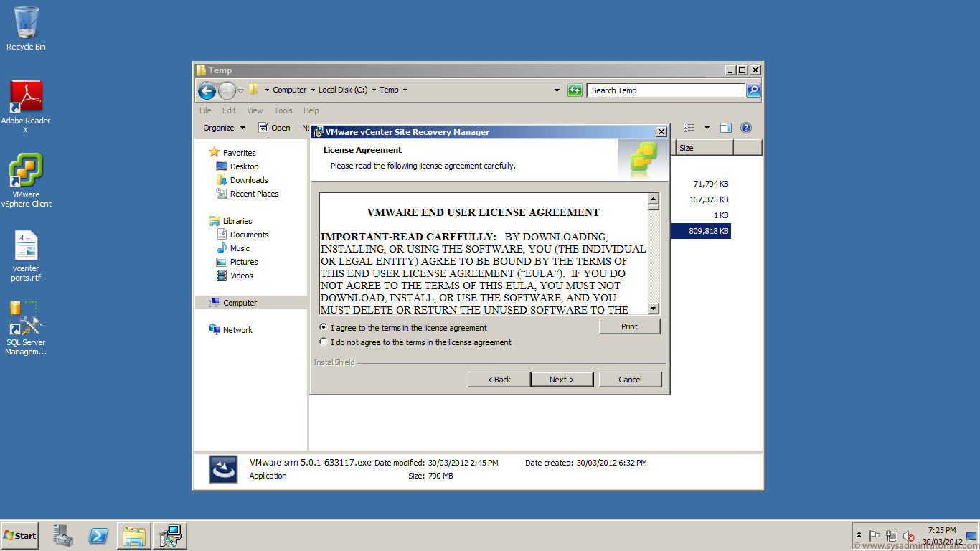980x551 pixels.
Task: Open the View menu in Explorer
Action: pyautogui.click(x=255, y=110)
